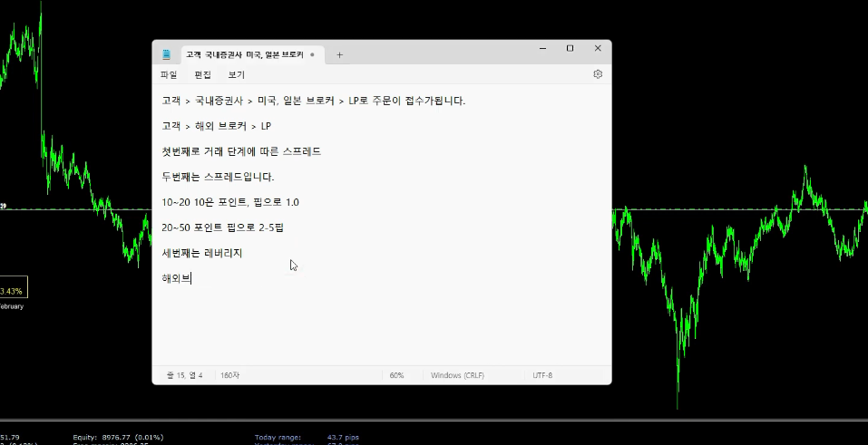
Task: Open Notepad settings gear icon
Action: pos(598,74)
